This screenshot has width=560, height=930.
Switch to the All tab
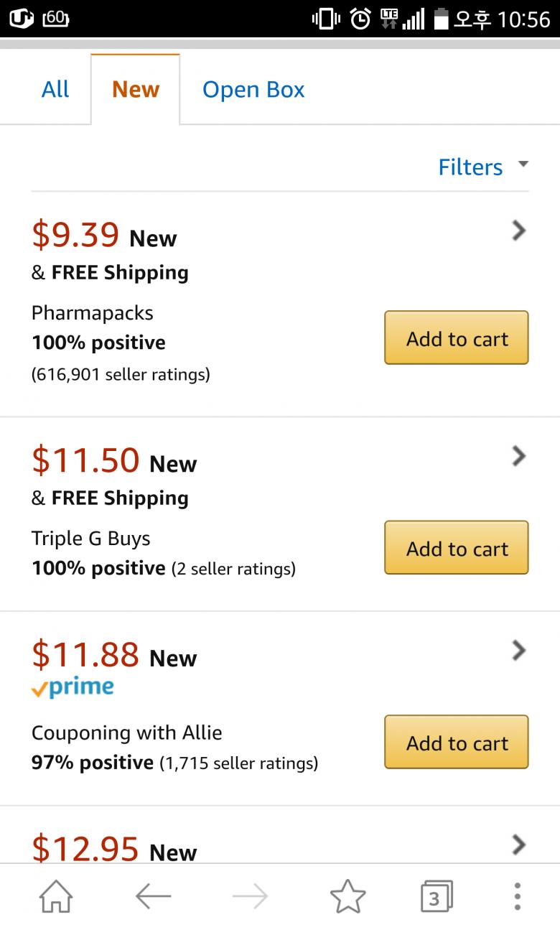click(55, 89)
